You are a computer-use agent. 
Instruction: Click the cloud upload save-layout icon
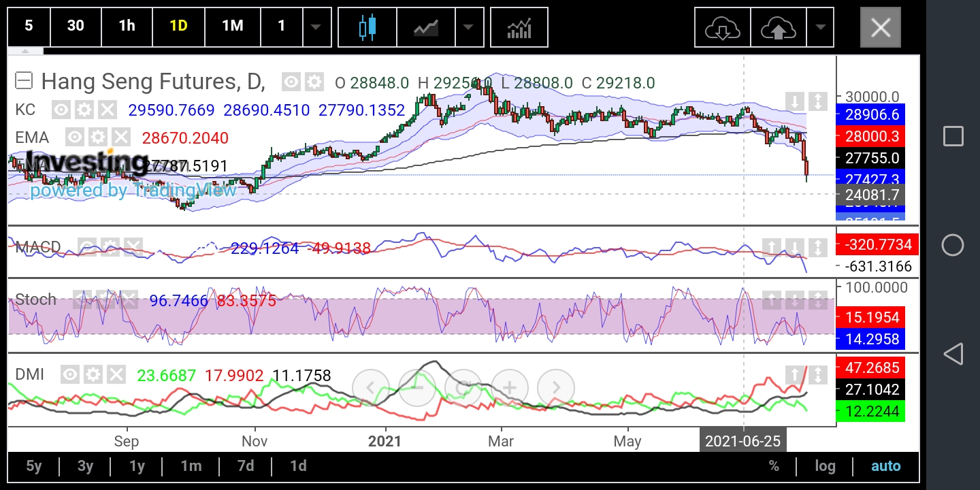778,28
